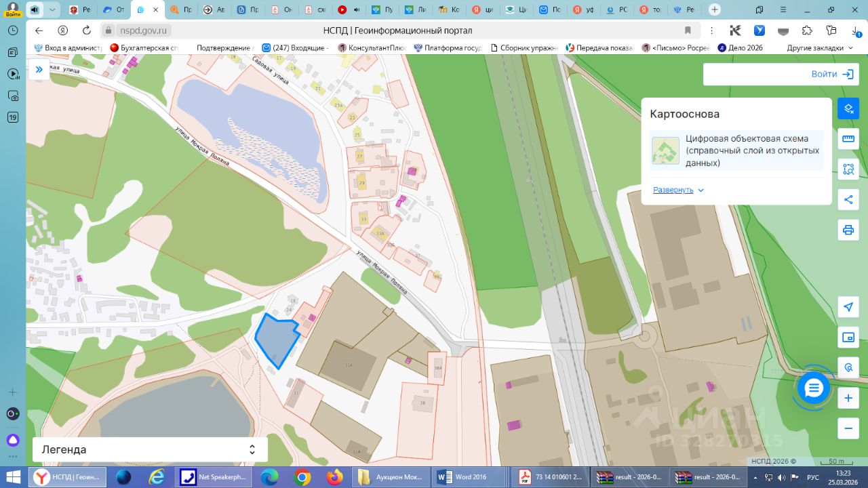Open the browser downloads panel
The width and height of the screenshot is (868, 488).
click(x=856, y=30)
